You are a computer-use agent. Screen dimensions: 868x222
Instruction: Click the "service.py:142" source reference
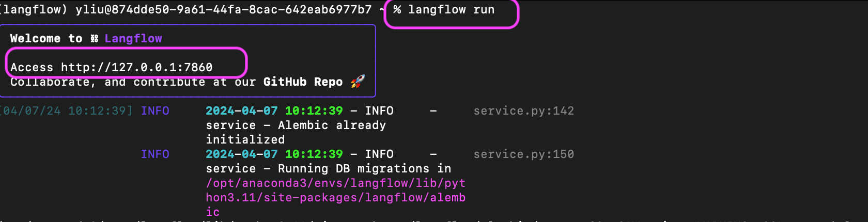[524, 111]
